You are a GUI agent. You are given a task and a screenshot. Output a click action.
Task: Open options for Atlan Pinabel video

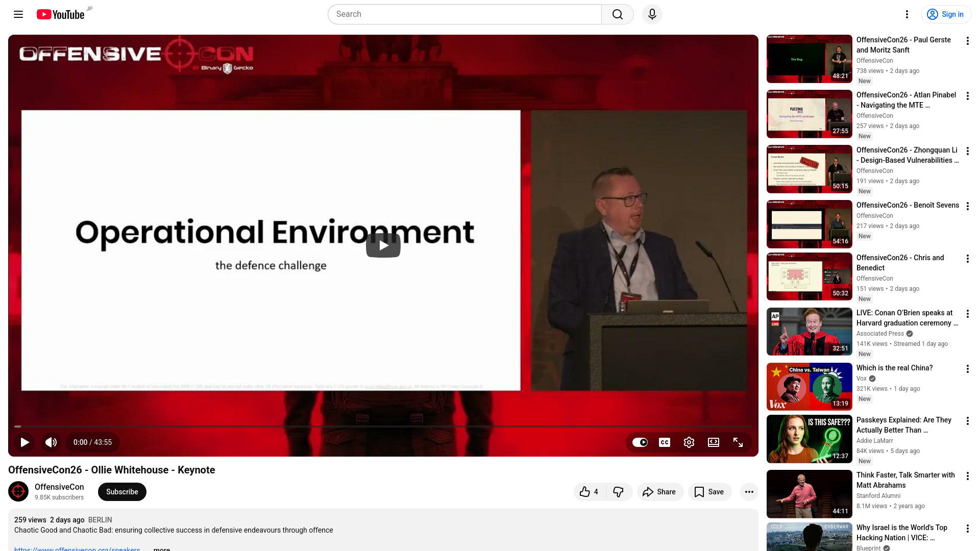(968, 96)
